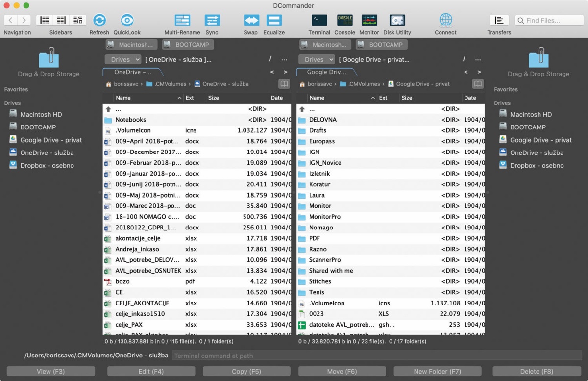Open the Console toolbar icon
Screen dimensions: 588x381
coord(345,20)
